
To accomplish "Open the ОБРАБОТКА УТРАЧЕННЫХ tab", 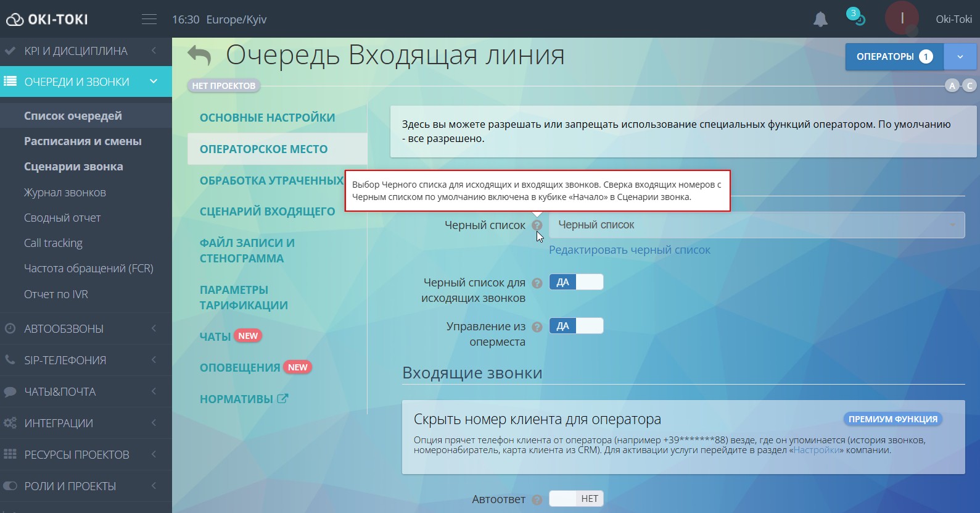I will 271,180.
